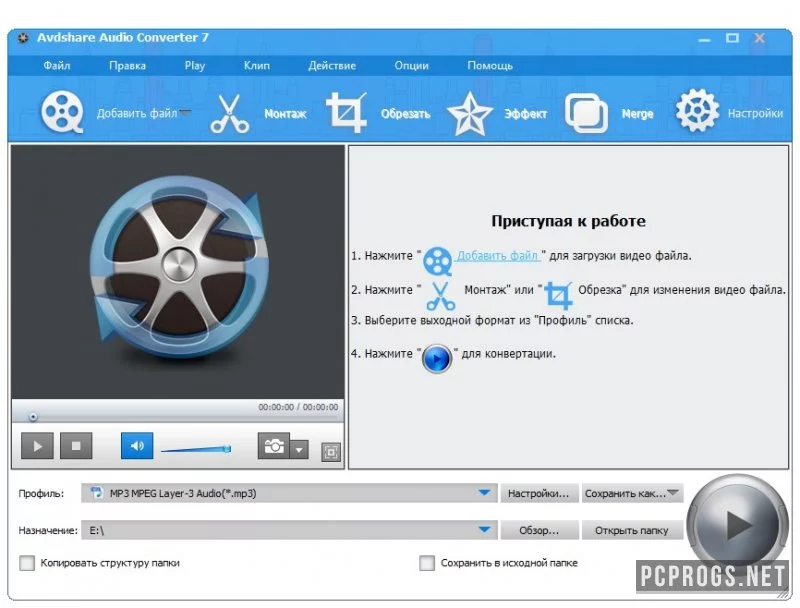
Task: Click the Приступая к работе heading
Action: [x=568, y=221]
